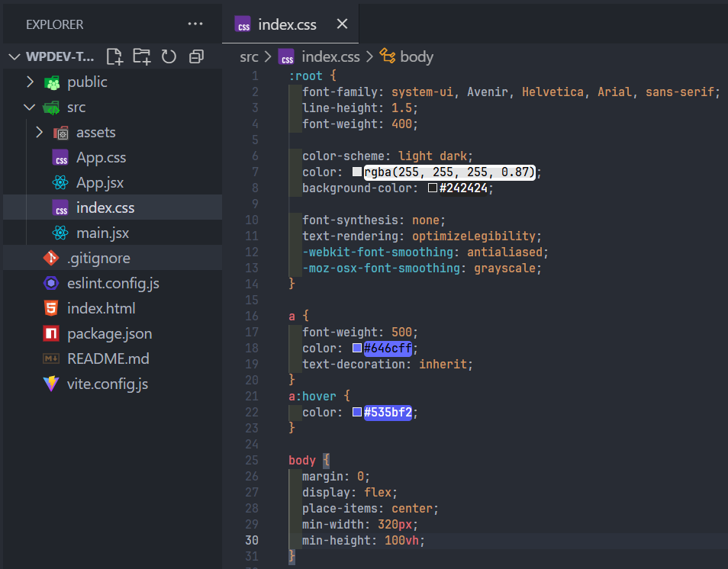Click the CSS icon next to App.css
728x569 pixels.
coord(61,157)
